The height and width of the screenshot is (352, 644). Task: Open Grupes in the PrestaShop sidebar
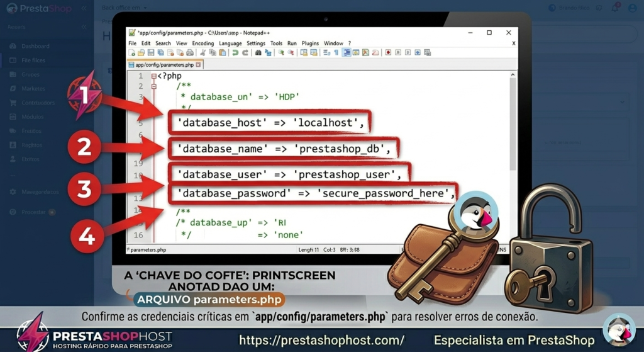30,74
